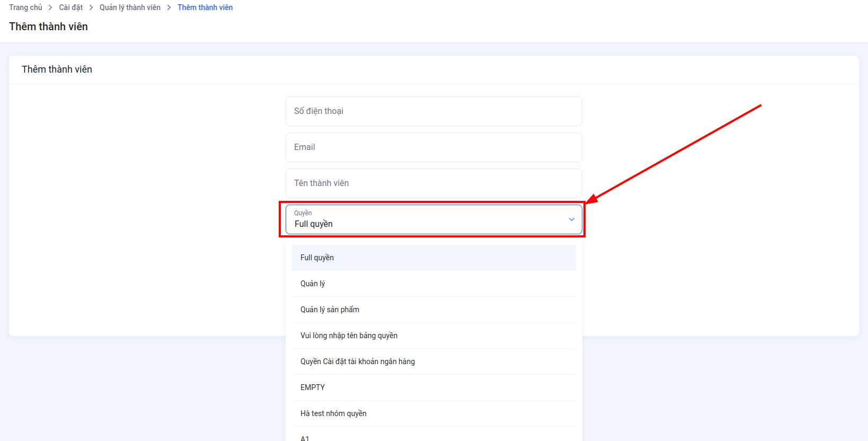Go to Trang chủ breadcrumb

pyautogui.click(x=25, y=7)
